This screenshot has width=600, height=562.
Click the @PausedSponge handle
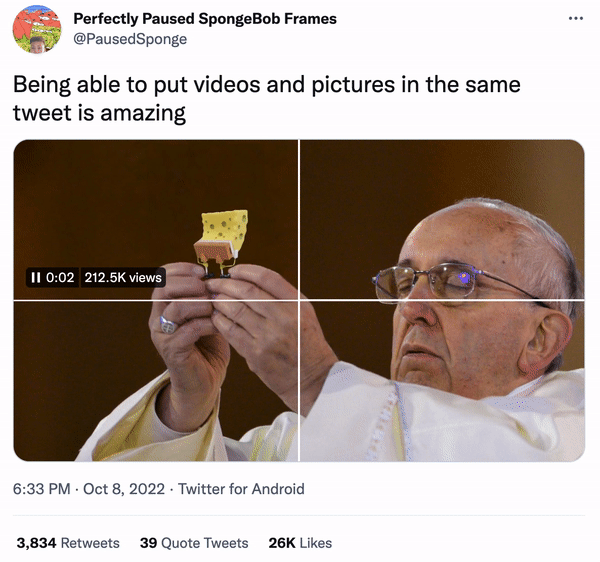click(x=130, y=39)
